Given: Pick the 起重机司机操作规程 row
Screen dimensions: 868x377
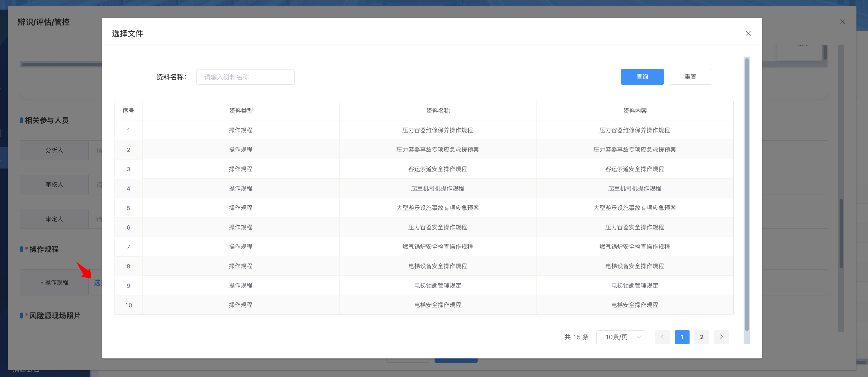Looking at the screenshot, I should pyautogui.click(x=437, y=189).
